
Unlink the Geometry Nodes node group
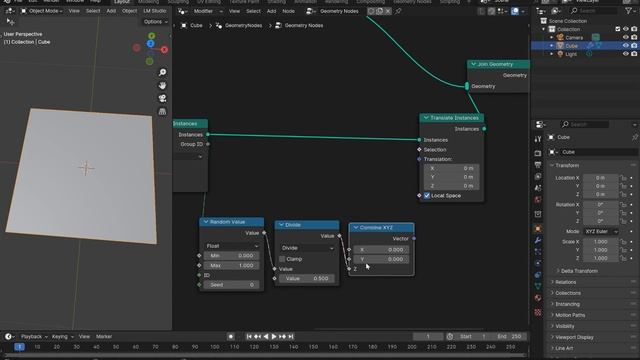388,11
